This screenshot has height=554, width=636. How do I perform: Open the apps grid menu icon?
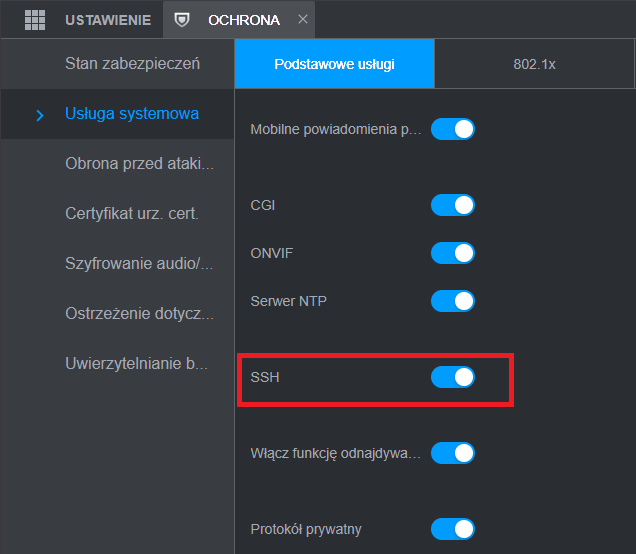tap(35, 20)
